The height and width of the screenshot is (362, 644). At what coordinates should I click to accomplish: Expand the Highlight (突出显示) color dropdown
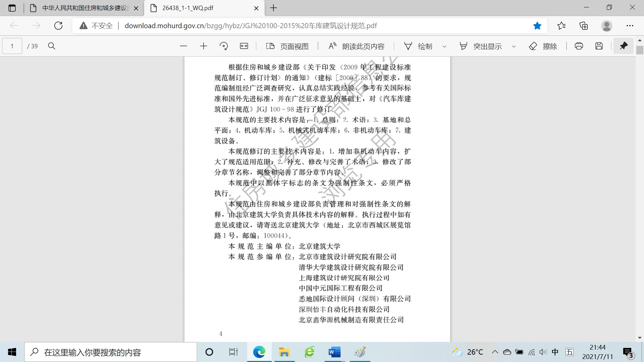514,47
